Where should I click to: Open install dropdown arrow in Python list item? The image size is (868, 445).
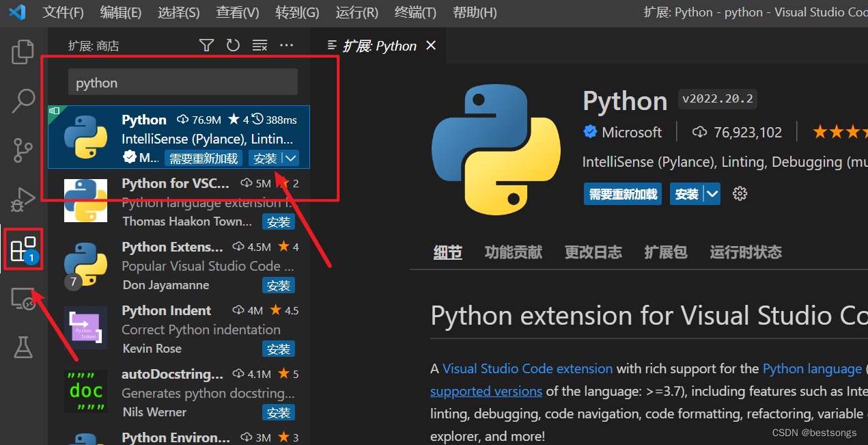(x=291, y=159)
